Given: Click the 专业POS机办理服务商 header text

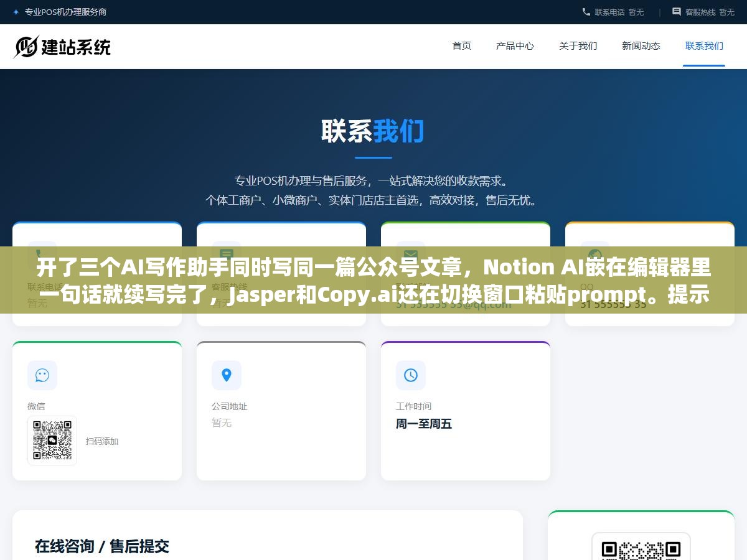Looking at the screenshot, I should (65, 12).
